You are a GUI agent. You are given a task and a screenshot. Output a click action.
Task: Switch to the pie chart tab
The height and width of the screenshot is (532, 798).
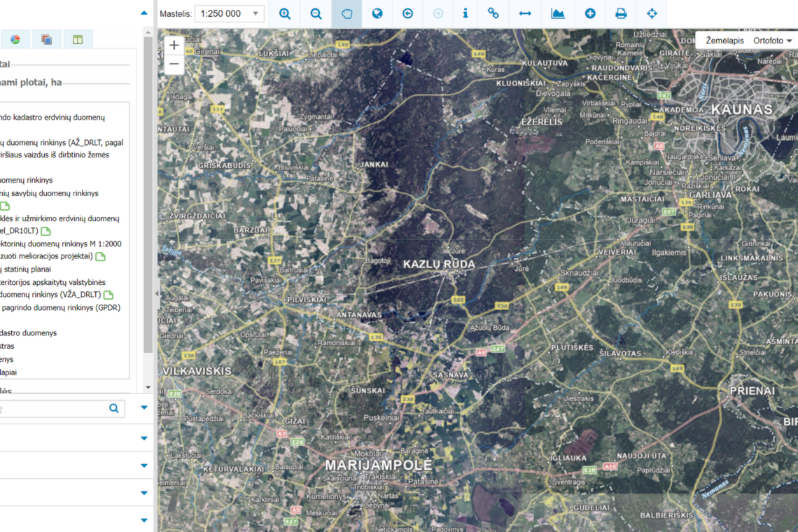[15, 39]
